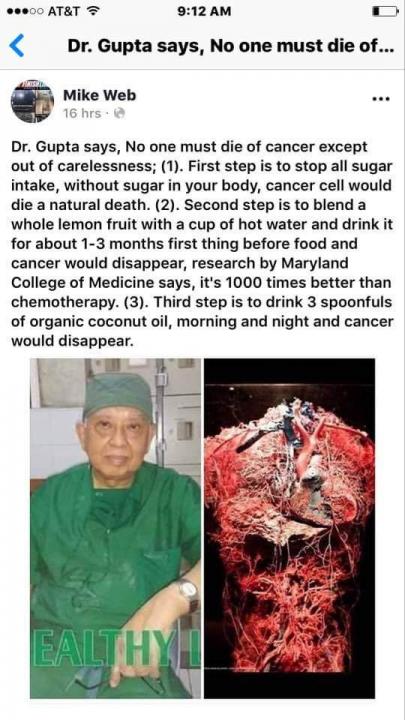Tap the green surgical cap in photo
The image size is (405, 720).
coord(118,396)
